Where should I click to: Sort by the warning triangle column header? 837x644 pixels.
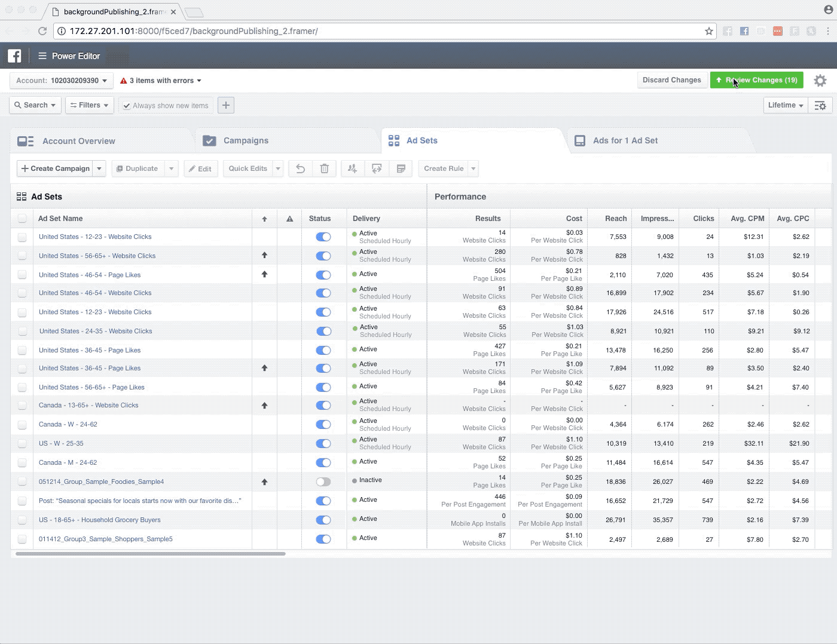(289, 219)
